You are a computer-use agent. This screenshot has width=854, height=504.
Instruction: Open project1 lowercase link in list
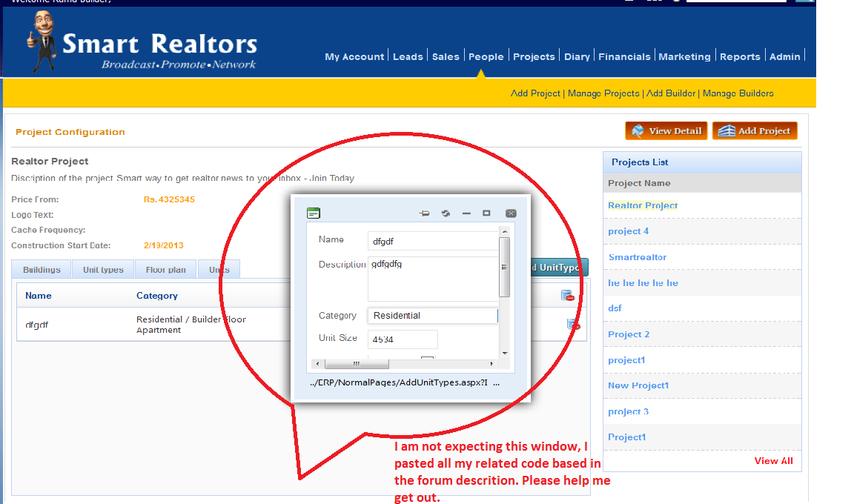[x=626, y=360]
